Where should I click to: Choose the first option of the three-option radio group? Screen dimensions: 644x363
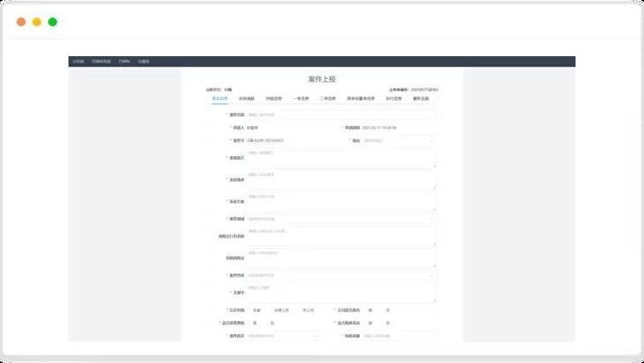coord(255,310)
